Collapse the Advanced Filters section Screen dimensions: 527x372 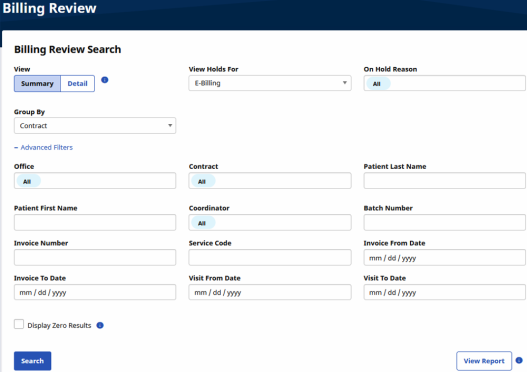[x=43, y=147]
